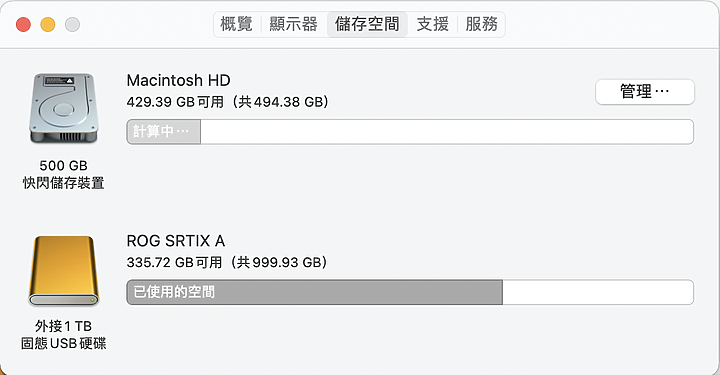The height and width of the screenshot is (375, 720).
Task: Click the 管理… button
Action: click(x=645, y=92)
